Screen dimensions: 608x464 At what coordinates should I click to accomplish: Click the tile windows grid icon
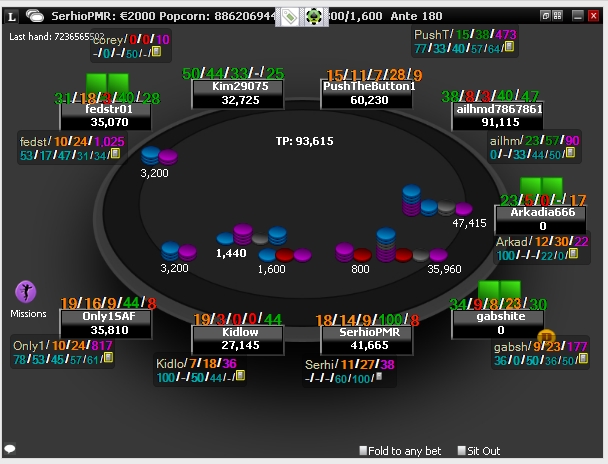point(558,16)
